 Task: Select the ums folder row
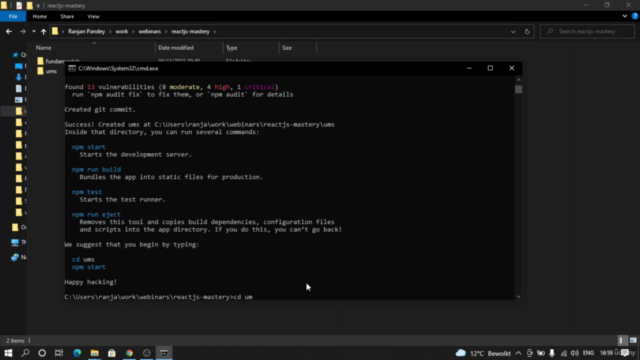51,71
